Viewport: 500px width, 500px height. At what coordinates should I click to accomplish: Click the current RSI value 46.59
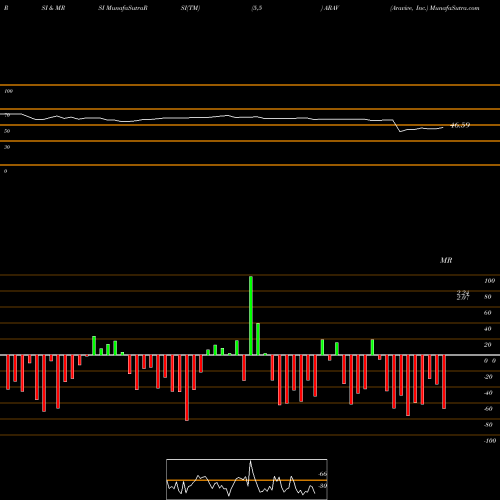coord(460,125)
